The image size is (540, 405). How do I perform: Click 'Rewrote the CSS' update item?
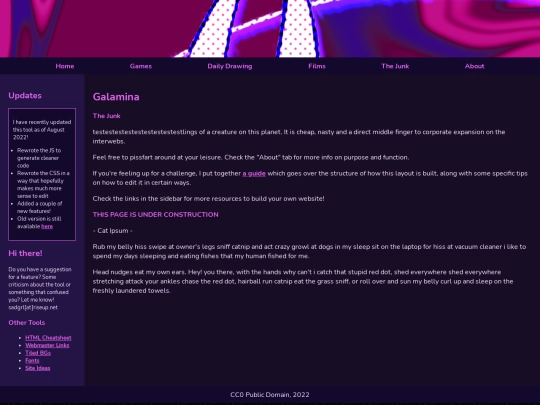43,185
